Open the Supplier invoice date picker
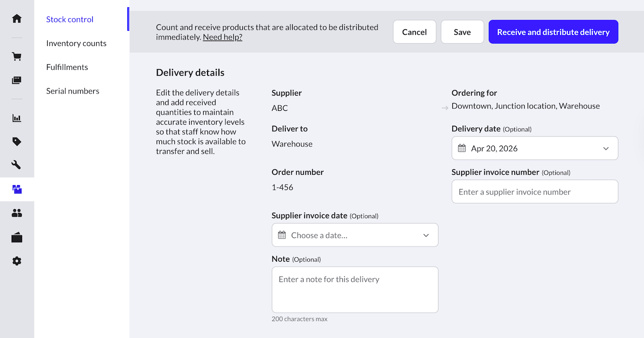 pos(355,235)
